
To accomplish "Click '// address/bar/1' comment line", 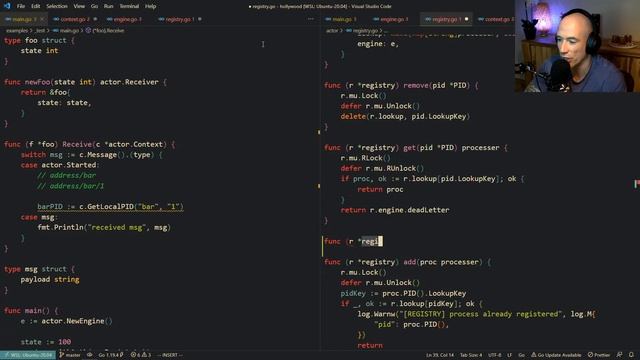I will click(x=71, y=186).
